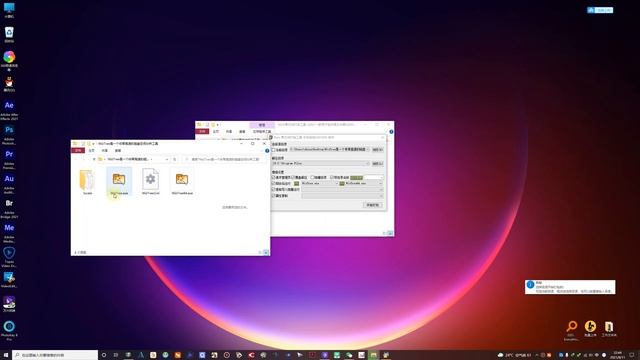Open the Topaz Video Enhance desktop icon
This screenshot has height=360, width=640.
[x=9, y=257]
